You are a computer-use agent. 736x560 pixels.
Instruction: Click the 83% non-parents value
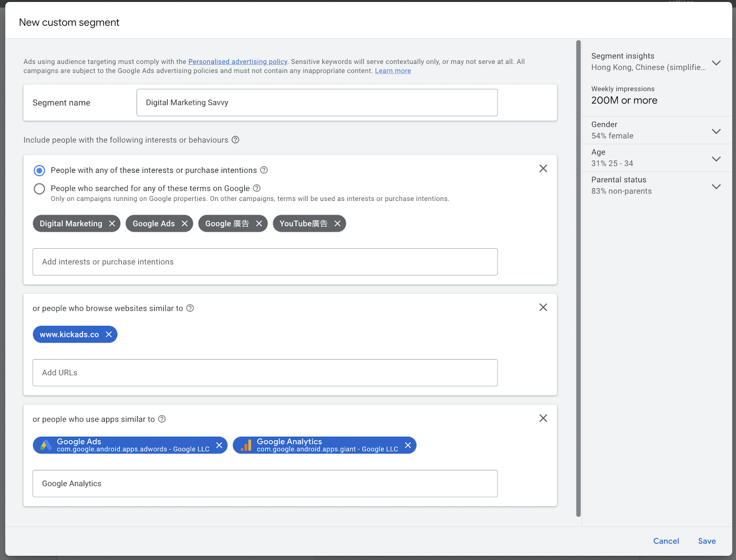pyautogui.click(x=621, y=191)
